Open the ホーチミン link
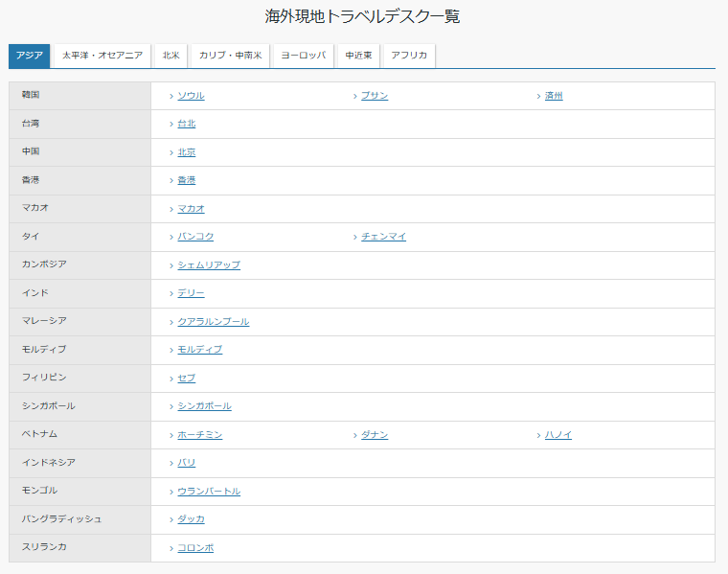 coord(199,435)
